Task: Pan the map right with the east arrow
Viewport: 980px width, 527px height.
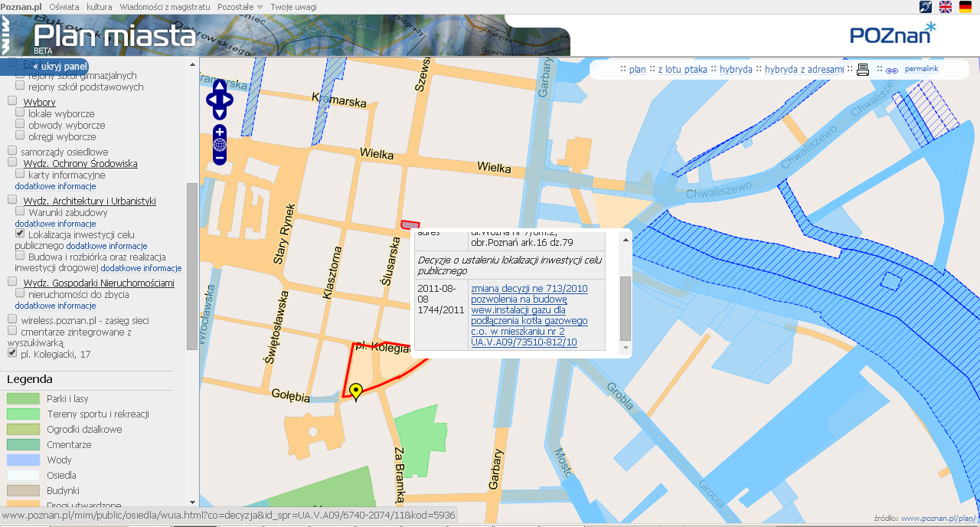Action: click(228, 100)
